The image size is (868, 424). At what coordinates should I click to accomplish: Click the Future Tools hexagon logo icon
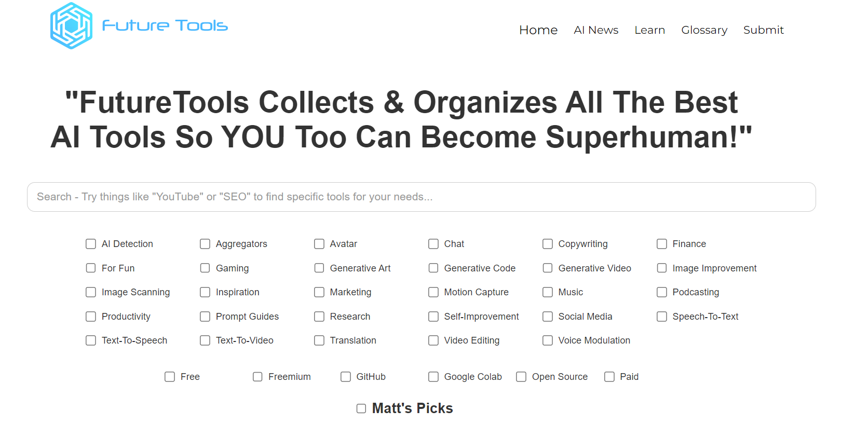pos(71,26)
